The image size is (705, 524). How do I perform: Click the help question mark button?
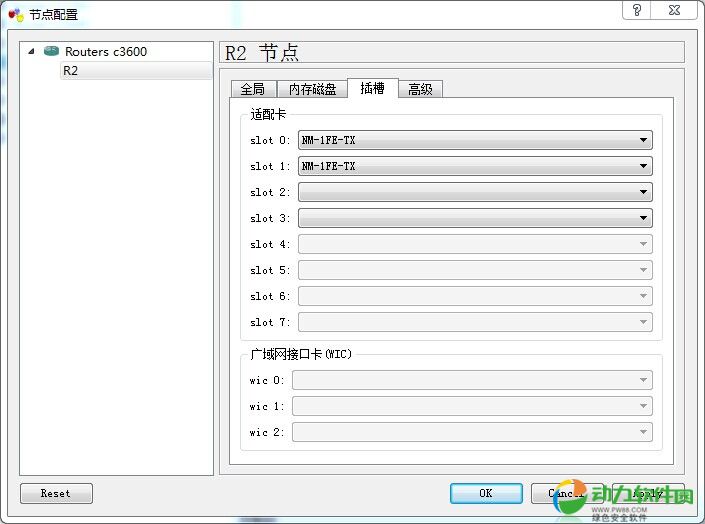click(637, 10)
